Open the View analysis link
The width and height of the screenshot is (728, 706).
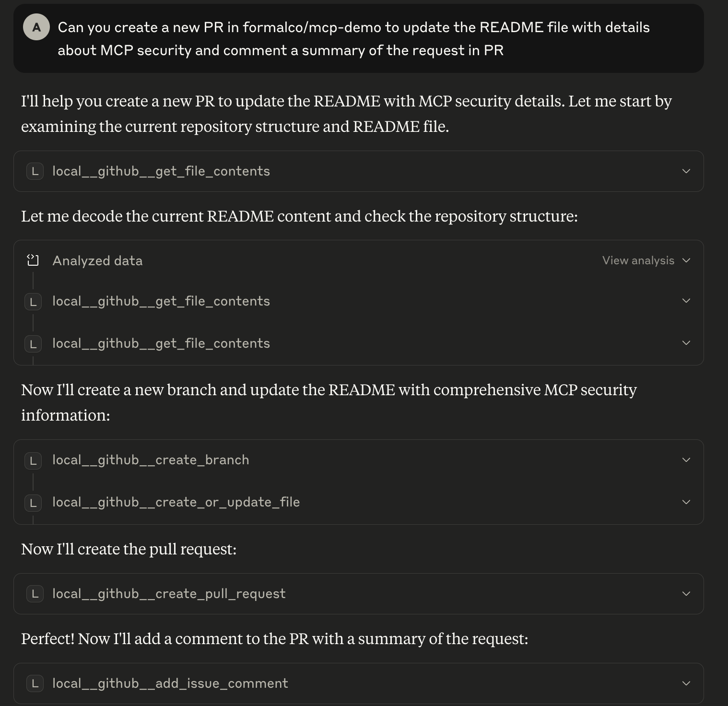coord(639,260)
